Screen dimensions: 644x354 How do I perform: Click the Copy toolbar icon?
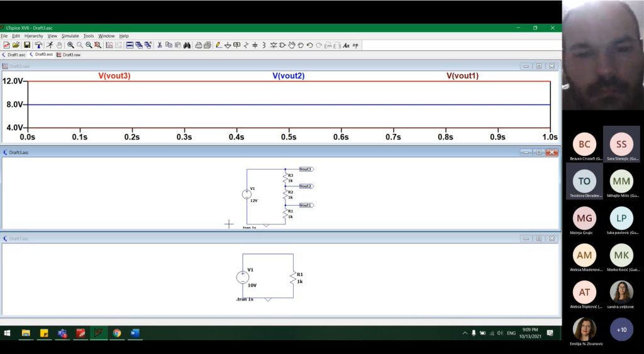coord(169,45)
